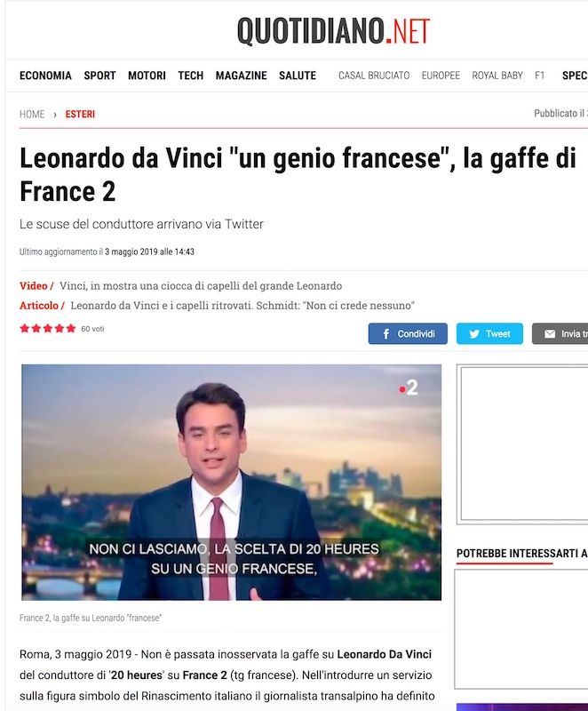The height and width of the screenshot is (711, 588).
Task: Open the TECH section
Action: pyautogui.click(x=191, y=76)
